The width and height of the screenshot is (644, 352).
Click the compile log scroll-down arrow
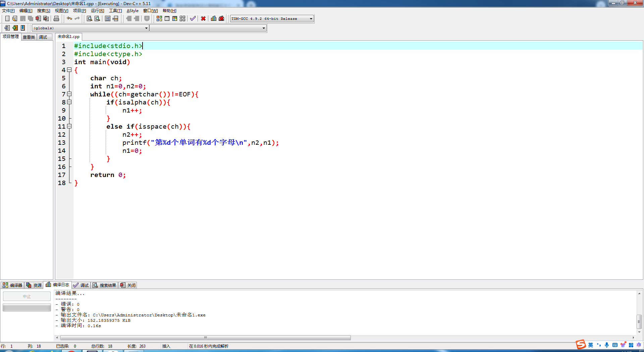(x=639, y=332)
